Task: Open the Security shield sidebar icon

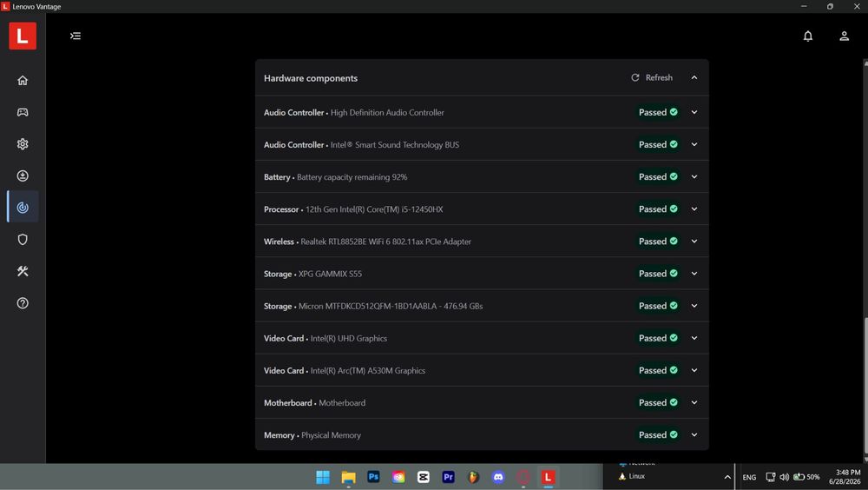Action: tap(23, 240)
